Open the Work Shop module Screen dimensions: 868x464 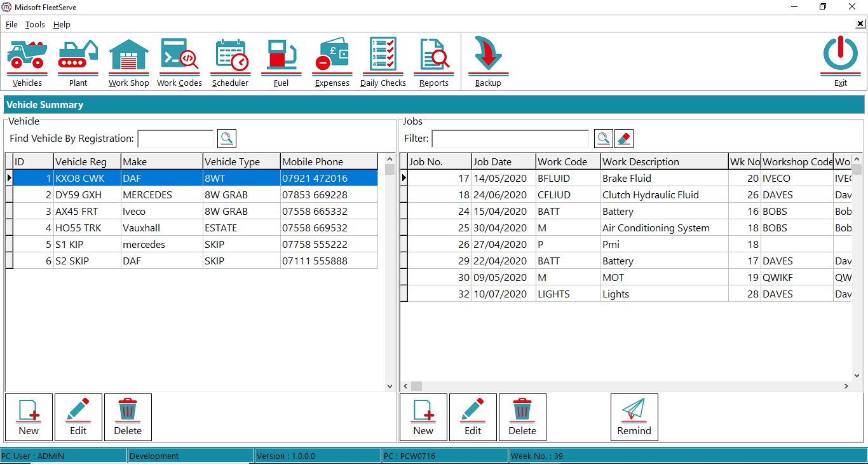point(128,60)
